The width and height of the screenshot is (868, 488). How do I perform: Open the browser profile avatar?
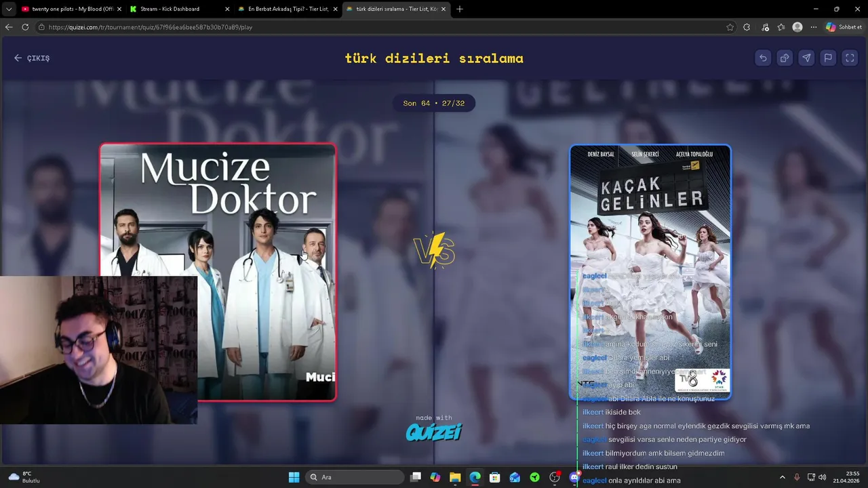click(x=797, y=27)
